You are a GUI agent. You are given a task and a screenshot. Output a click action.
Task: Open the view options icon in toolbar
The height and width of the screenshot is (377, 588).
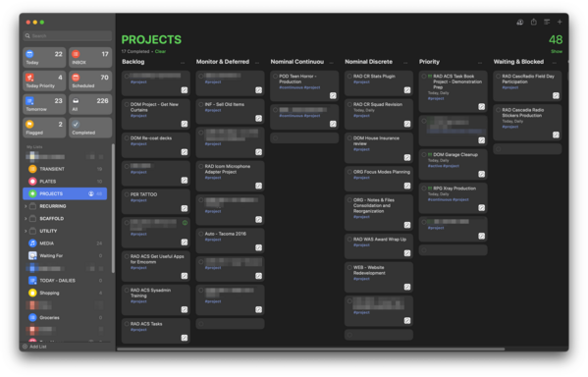click(547, 23)
